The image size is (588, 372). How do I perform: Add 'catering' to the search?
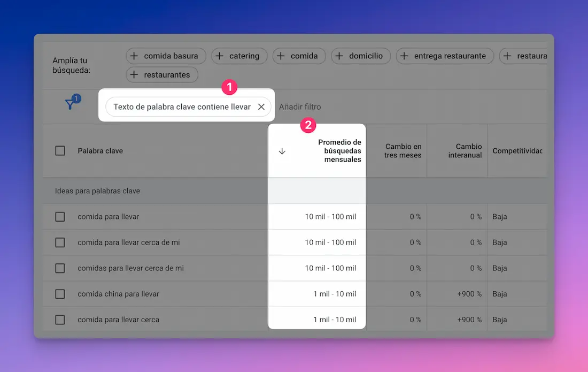pos(238,56)
